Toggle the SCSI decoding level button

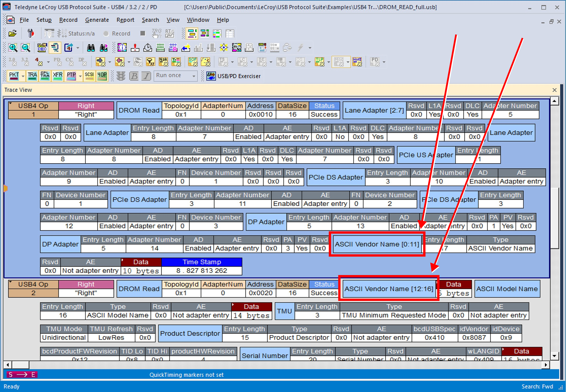pos(89,76)
